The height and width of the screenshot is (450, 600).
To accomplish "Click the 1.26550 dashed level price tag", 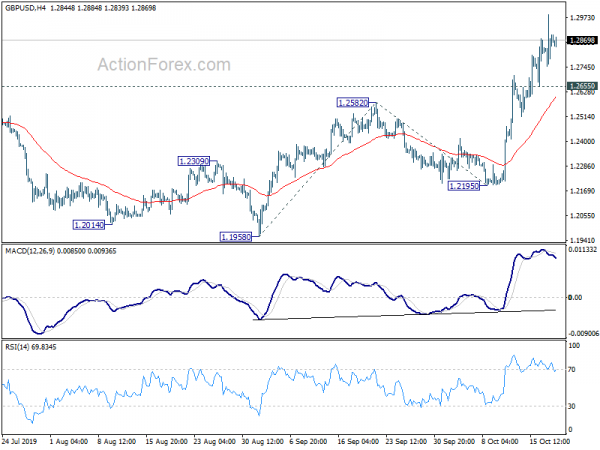I will [x=582, y=86].
